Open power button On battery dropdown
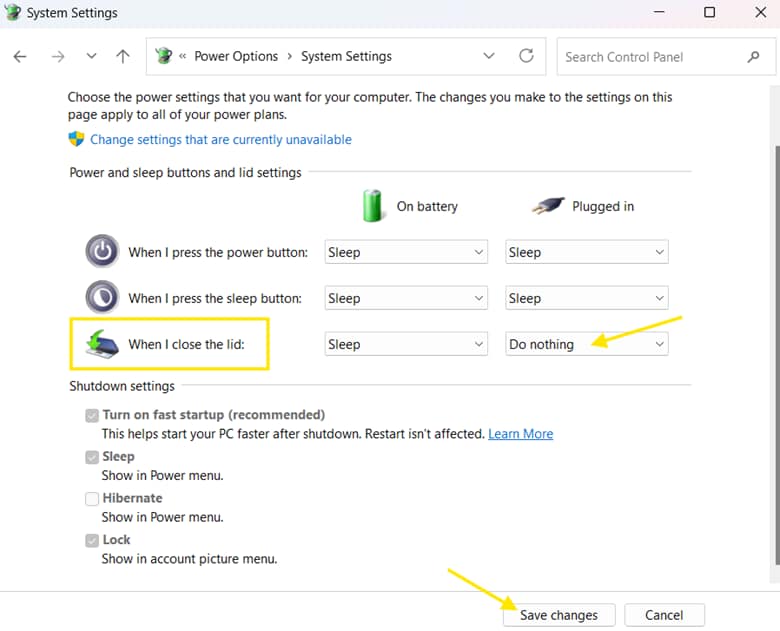The width and height of the screenshot is (780, 631). [x=406, y=252]
